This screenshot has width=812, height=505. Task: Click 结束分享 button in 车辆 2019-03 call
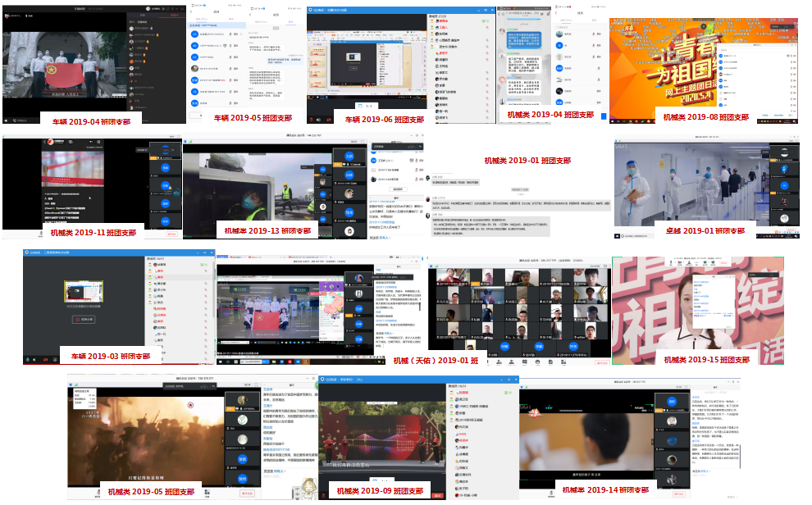[84, 319]
